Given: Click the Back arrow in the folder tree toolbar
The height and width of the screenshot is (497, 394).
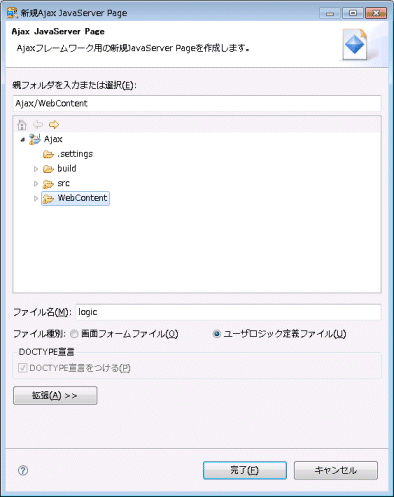Looking at the screenshot, I should point(38,125).
